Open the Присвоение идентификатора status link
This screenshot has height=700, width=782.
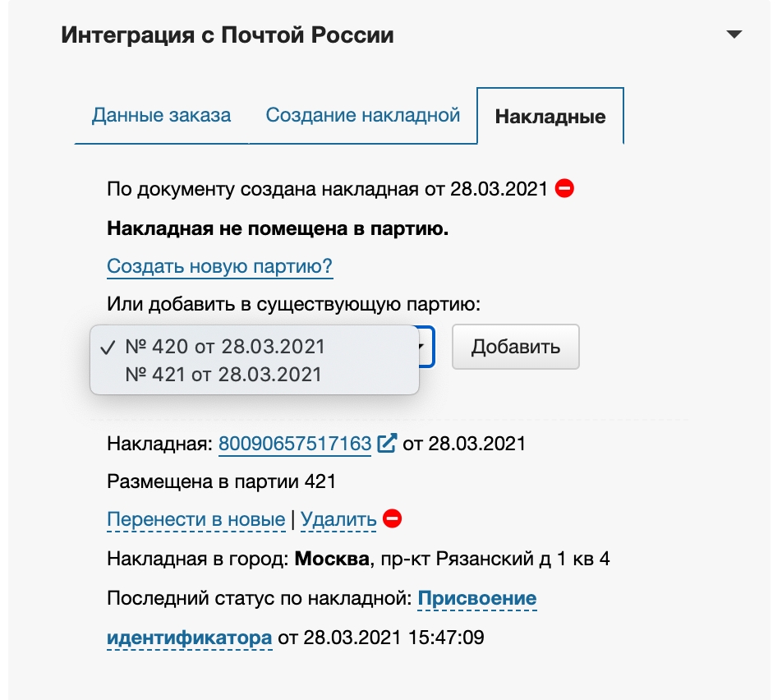click(476, 599)
